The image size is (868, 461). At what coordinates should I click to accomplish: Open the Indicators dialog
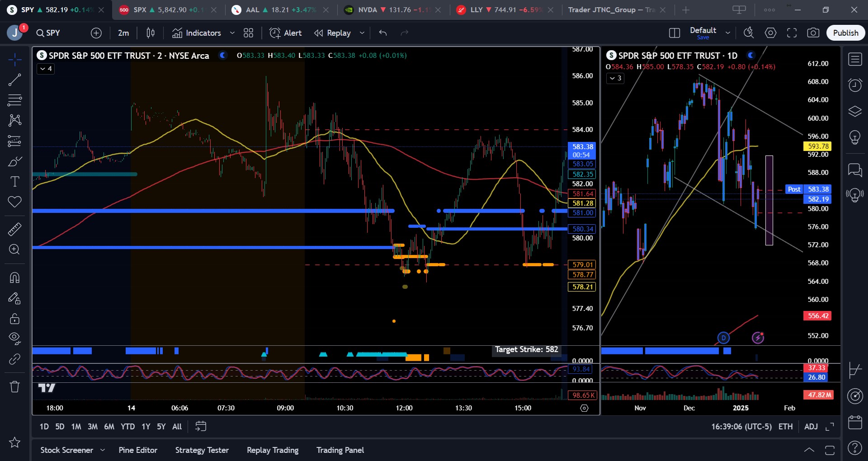tap(197, 33)
